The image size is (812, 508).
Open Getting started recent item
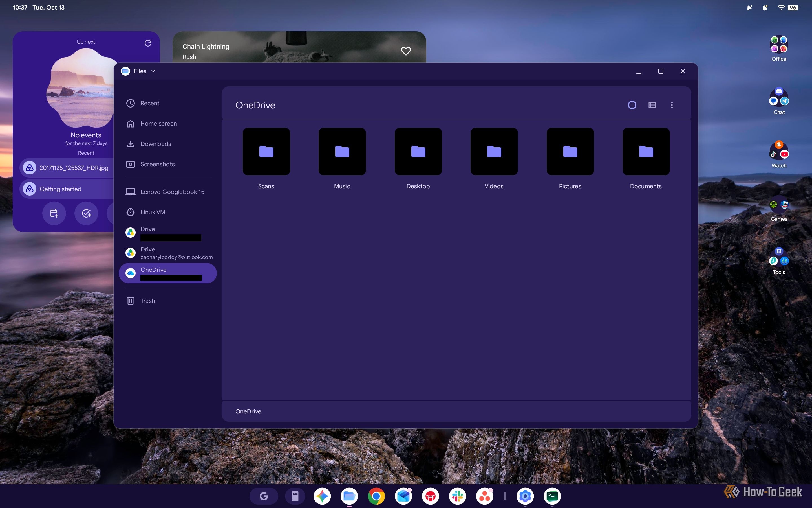(67, 189)
